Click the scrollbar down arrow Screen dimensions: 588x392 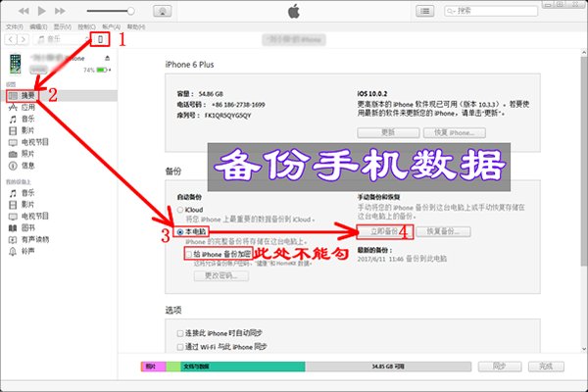(584, 349)
